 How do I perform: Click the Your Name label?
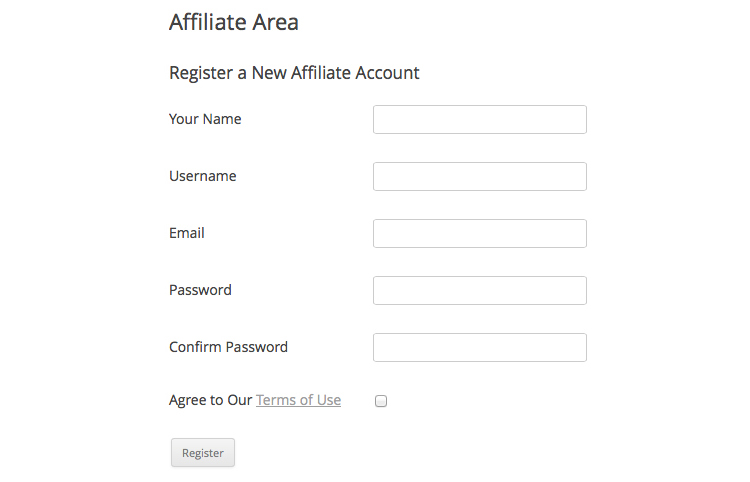[x=205, y=119]
